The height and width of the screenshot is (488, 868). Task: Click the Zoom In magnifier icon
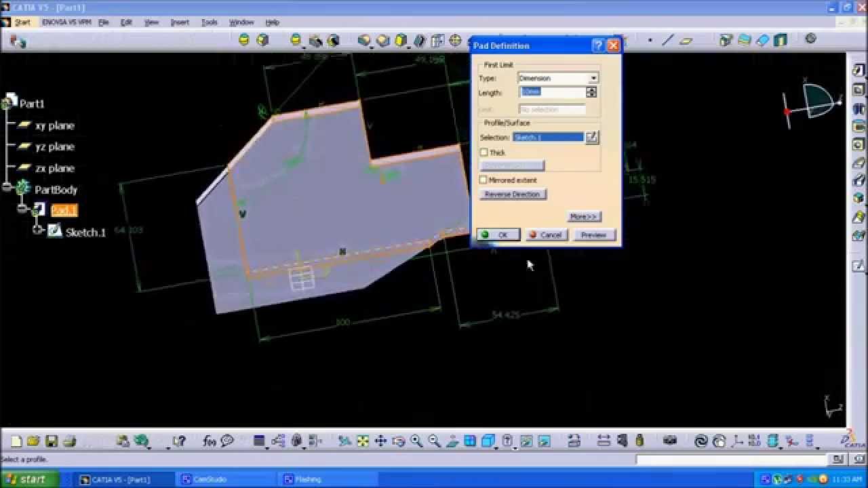416,441
